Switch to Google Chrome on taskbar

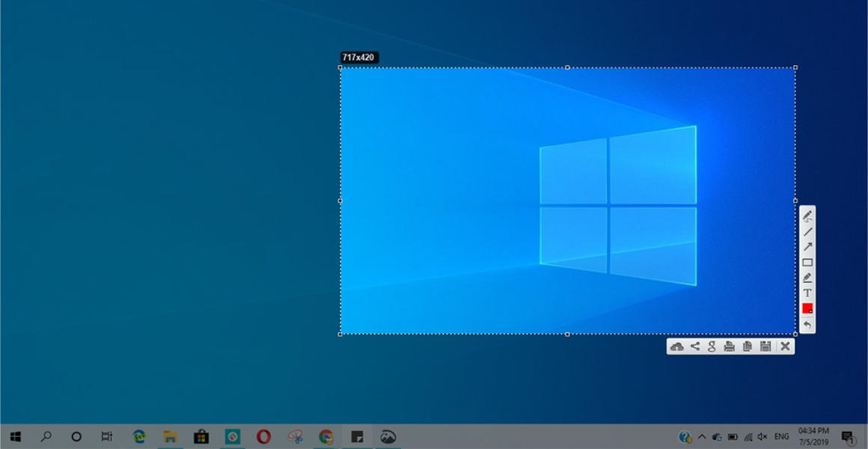pos(326,437)
